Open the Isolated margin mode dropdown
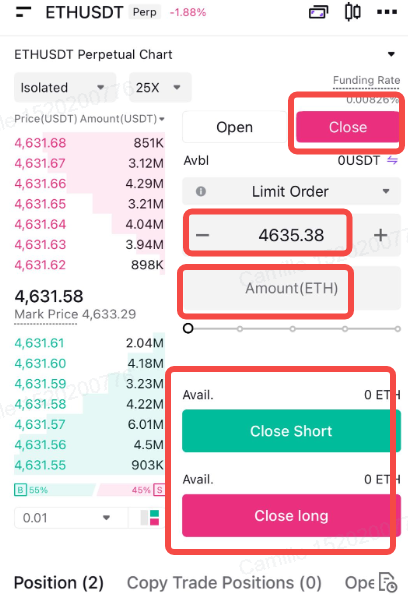The height and width of the screenshot is (599, 408). [x=65, y=87]
